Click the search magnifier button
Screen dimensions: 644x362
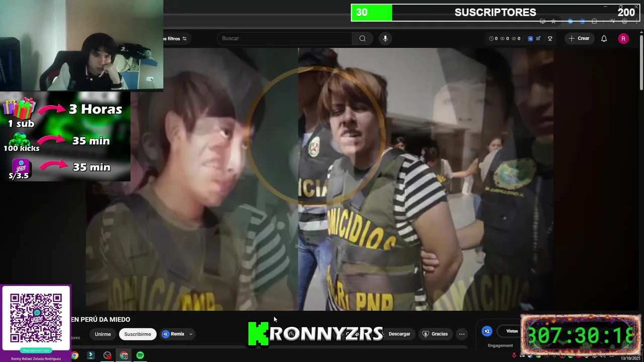(x=362, y=39)
